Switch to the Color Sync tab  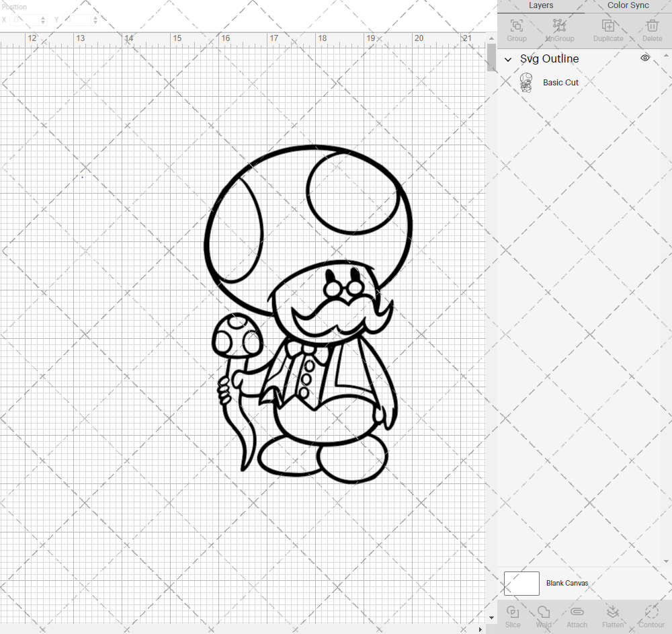tap(628, 5)
